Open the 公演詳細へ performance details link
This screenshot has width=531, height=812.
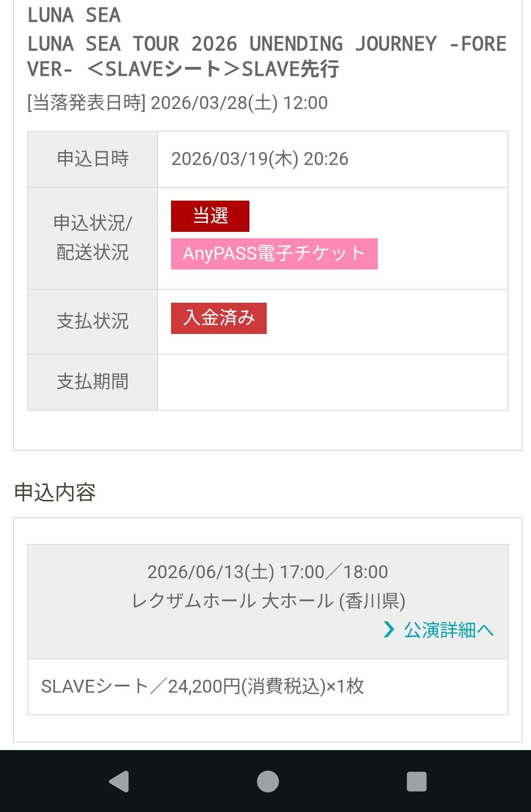[448, 630]
